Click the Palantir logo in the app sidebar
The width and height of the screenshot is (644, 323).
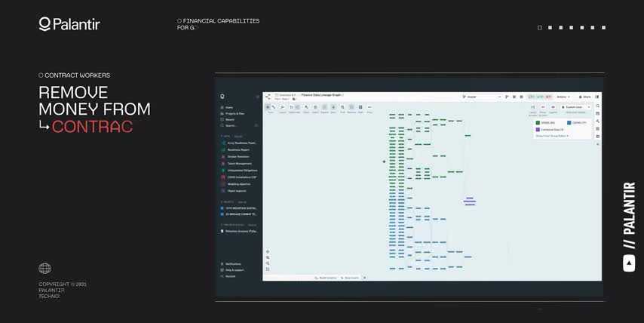pos(222,97)
